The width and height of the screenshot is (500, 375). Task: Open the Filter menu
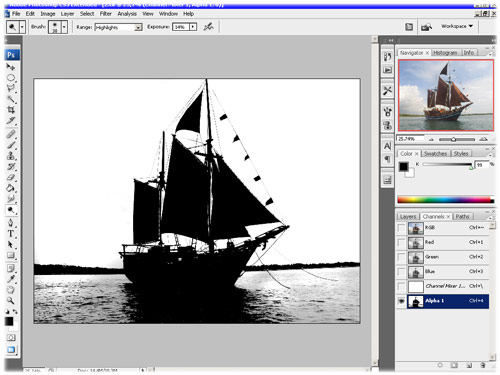(105, 14)
